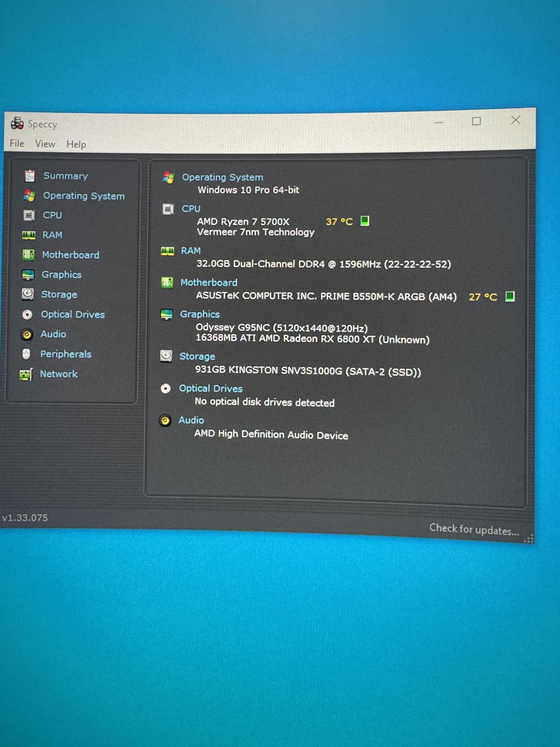Open the Help menu

pyautogui.click(x=76, y=144)
